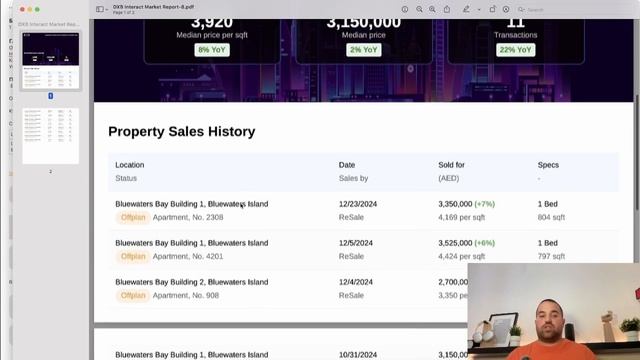Click Bluewaters Bay Building 2 row title
640x360 pixels.
pyautogui.click(x=192, y=282)
